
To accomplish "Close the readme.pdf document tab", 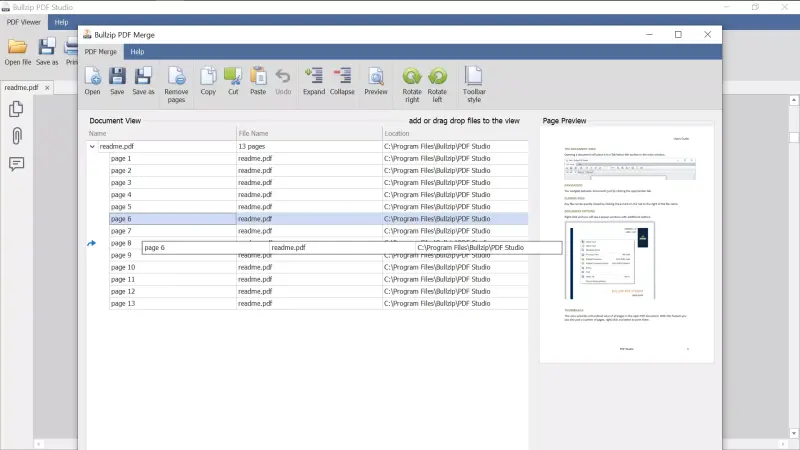I will (x=47, y=88).
